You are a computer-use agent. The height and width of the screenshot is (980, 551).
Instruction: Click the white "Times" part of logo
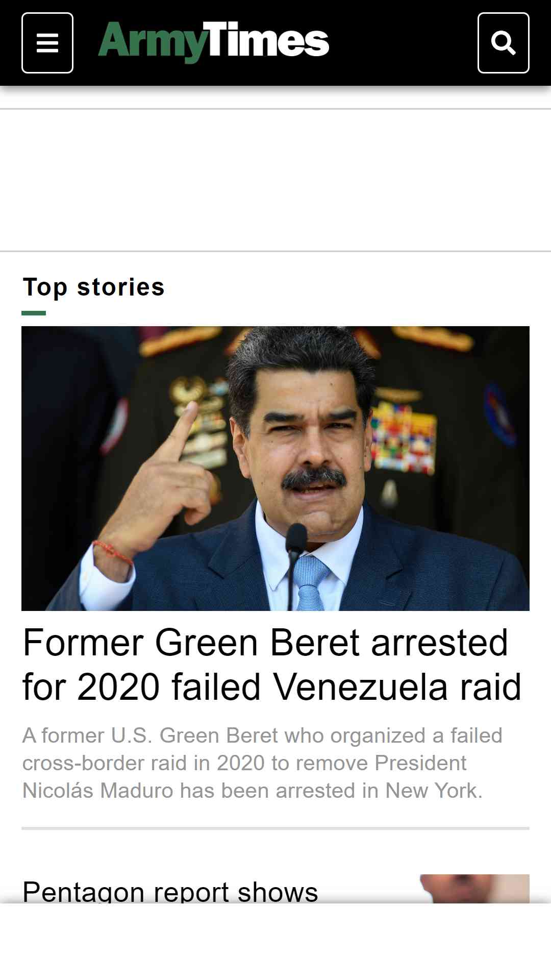tap(268, 39)
